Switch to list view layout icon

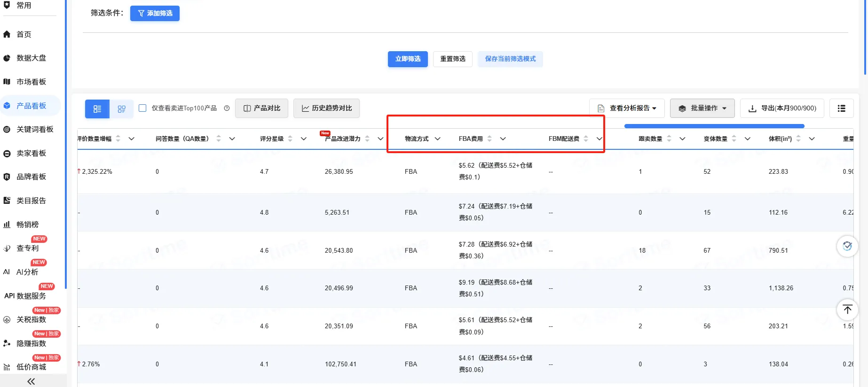(x=97, y=108)
